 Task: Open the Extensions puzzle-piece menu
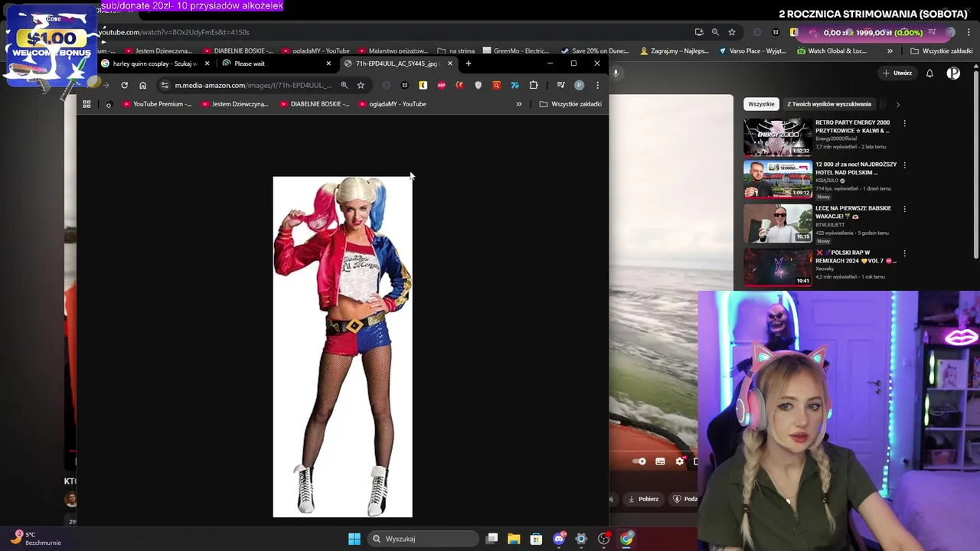(534, 85)
